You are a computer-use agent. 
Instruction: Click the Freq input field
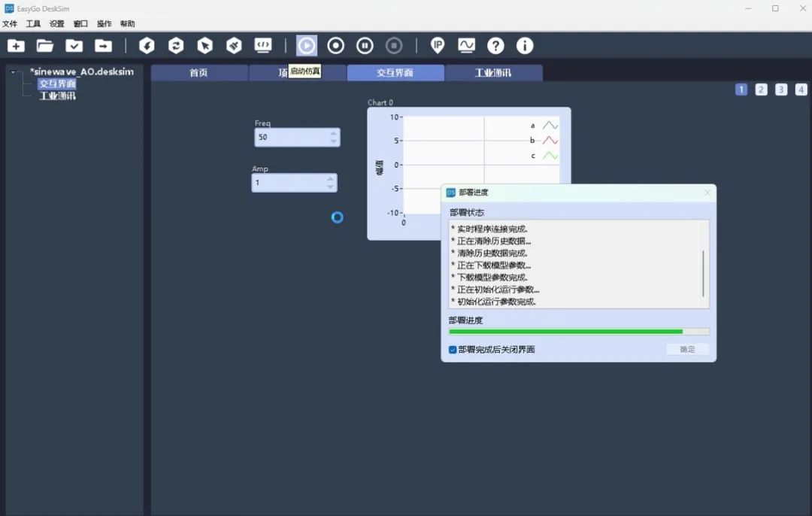click(297, 138)
